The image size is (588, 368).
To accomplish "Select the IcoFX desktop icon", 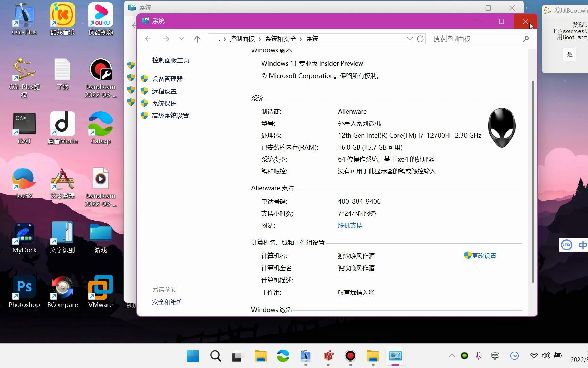I will pos(24,183).
